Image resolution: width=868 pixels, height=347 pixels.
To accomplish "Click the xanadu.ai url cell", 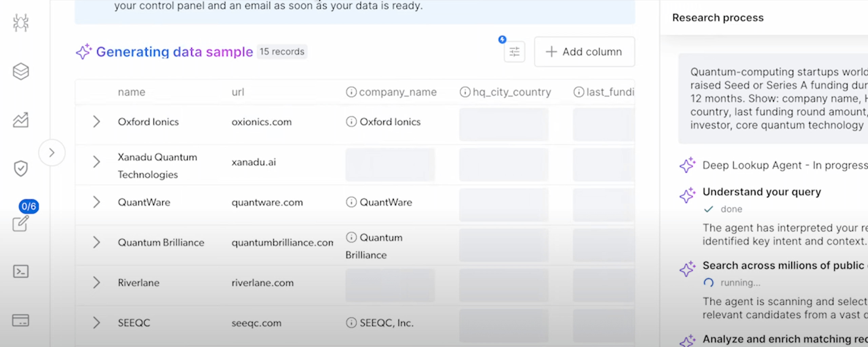I will point(254,162).
